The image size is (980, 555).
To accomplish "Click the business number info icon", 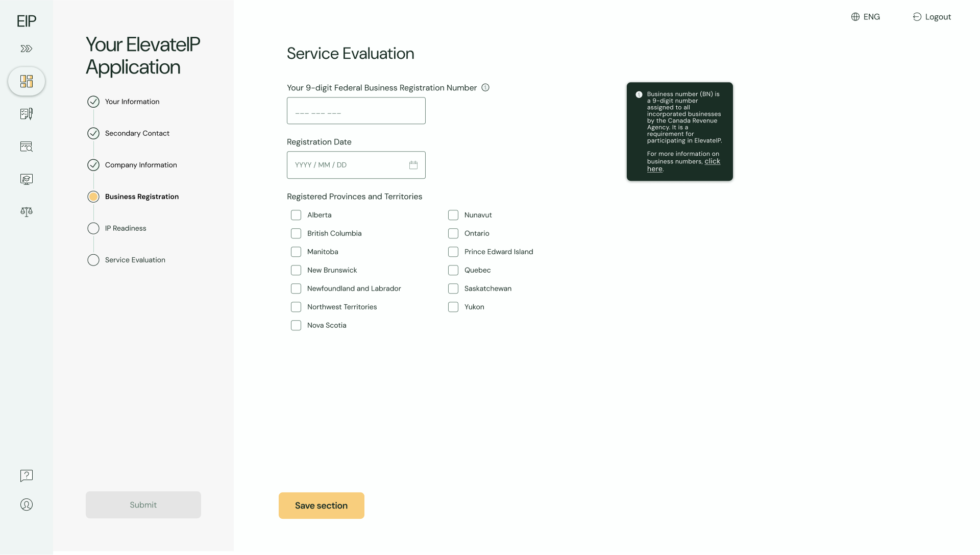I will point(485,88).
